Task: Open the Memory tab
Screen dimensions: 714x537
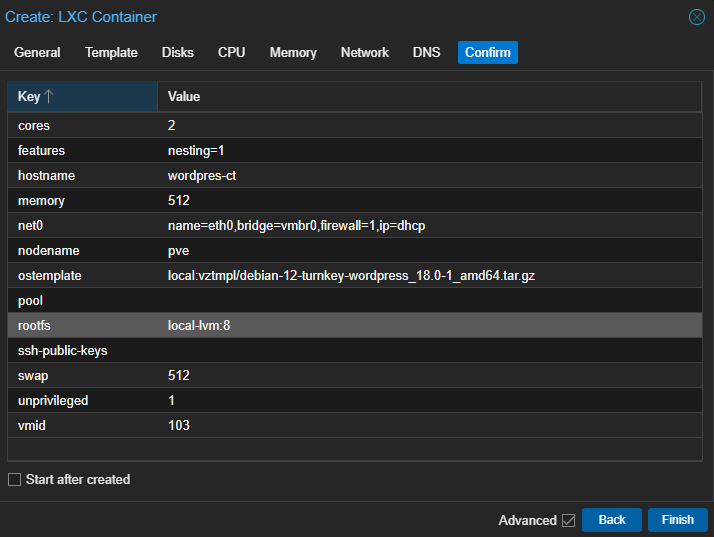Action: click(293, 53)
